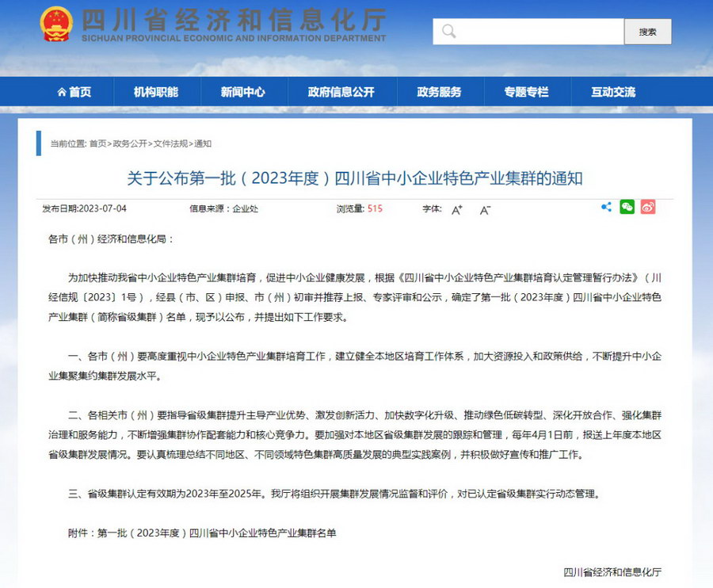Screen dimensions: 713x588
Task: Select 互动交流 in navigation bar
Action: 612,92
